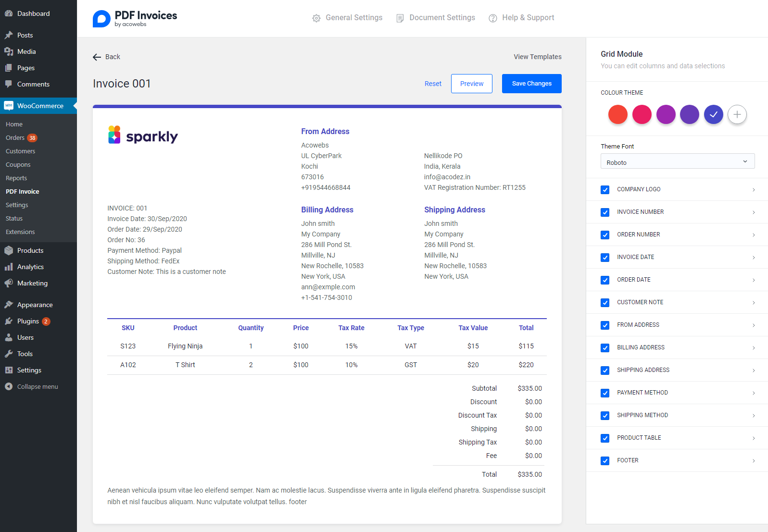Viewport: 768px width, 532px height.
Task: Click the General Settings gear icon
Action: [x=316, y=18]
